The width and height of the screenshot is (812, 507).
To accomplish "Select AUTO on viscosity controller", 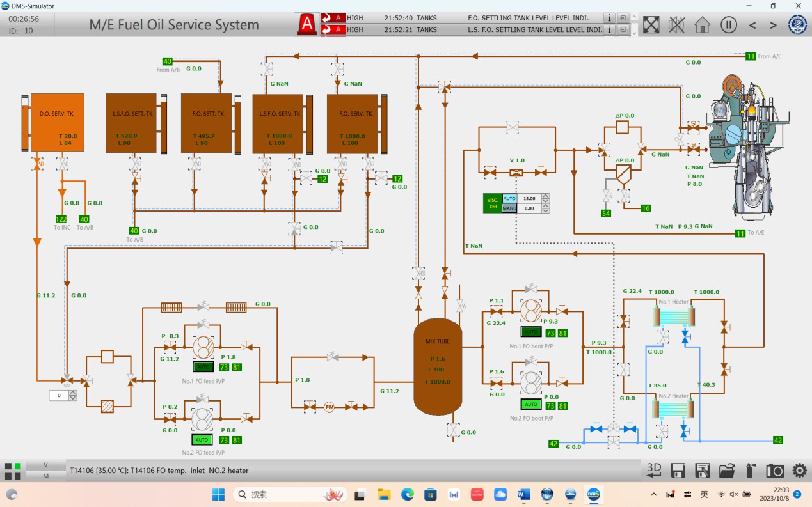I will pos(509,199).
